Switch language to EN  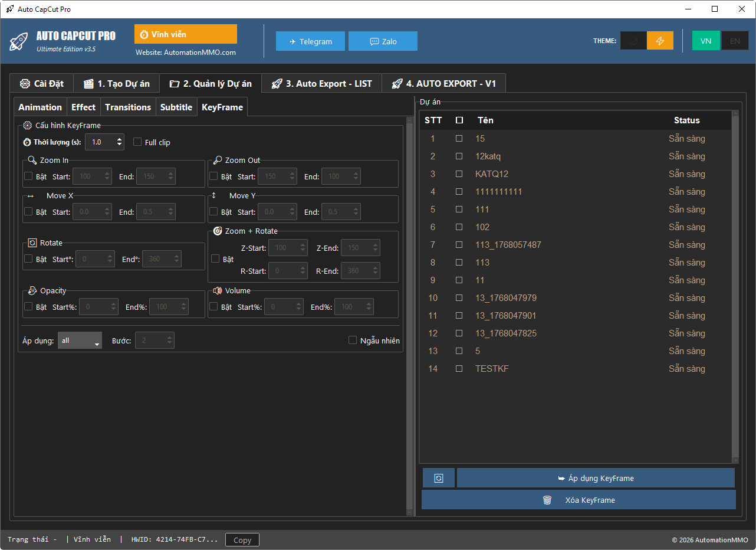coord(735,41)
